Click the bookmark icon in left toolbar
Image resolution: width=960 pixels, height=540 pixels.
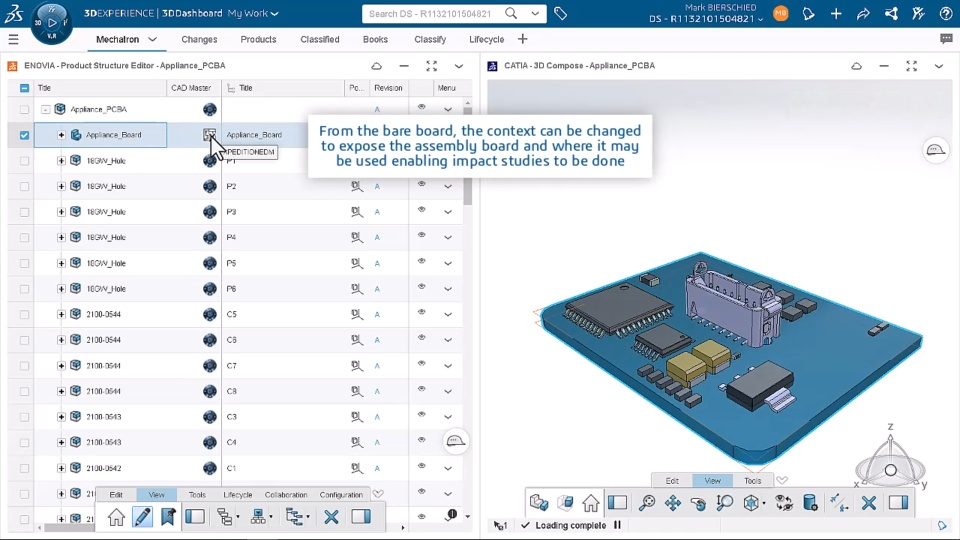pyautogui.click(x=168, y=517)
